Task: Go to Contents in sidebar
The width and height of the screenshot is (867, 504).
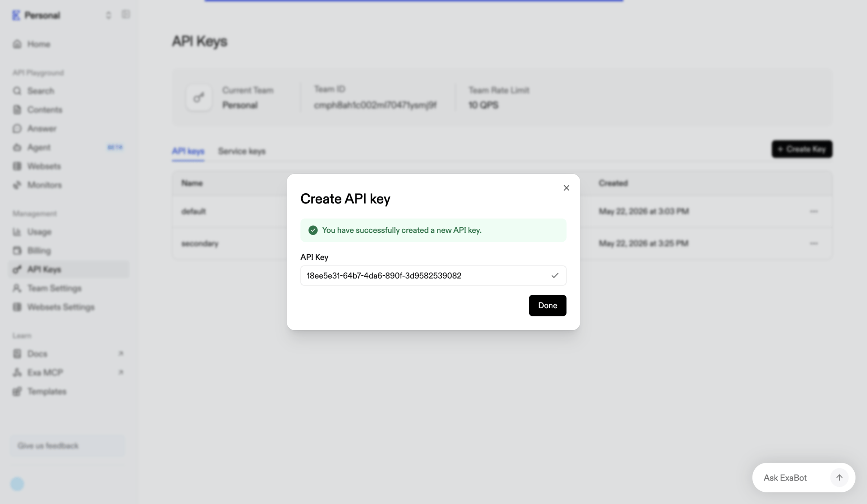Action: tap(69, 109)
